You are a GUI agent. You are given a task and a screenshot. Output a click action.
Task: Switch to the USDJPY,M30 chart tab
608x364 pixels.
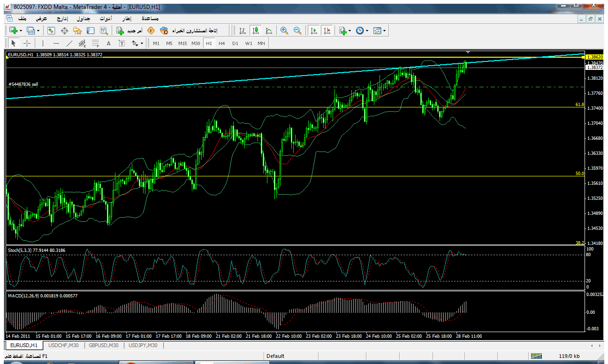pos(143,345)
